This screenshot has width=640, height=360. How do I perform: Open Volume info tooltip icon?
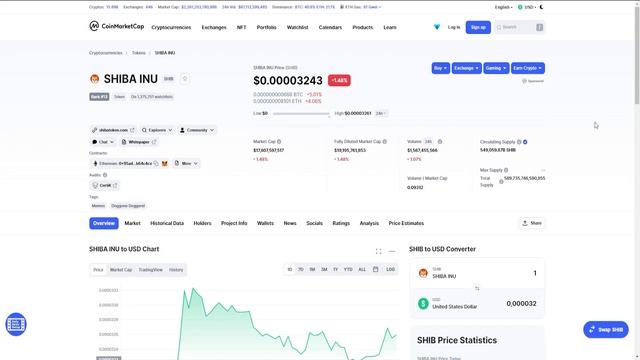point(440,142)
